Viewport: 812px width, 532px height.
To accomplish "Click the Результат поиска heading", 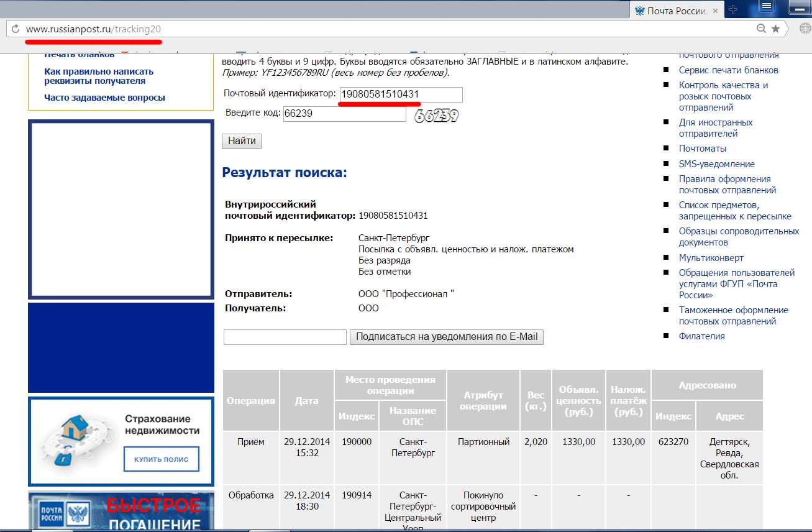I will 285,173.
